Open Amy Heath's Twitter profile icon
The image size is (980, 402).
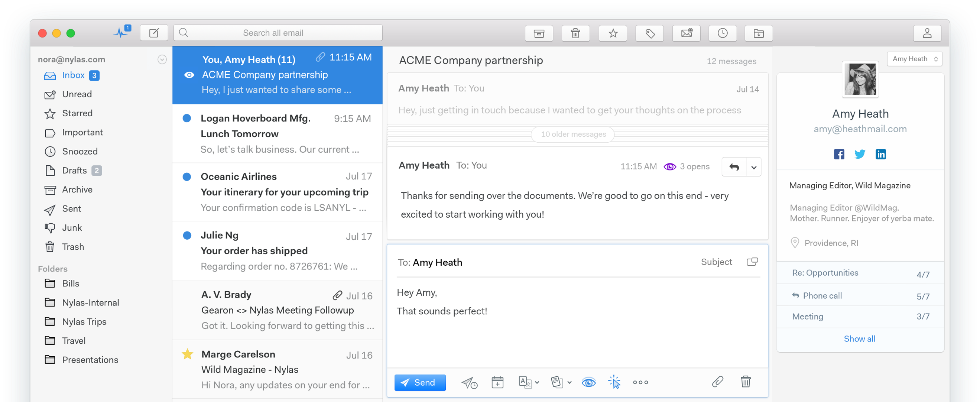[x=859, y=154]
